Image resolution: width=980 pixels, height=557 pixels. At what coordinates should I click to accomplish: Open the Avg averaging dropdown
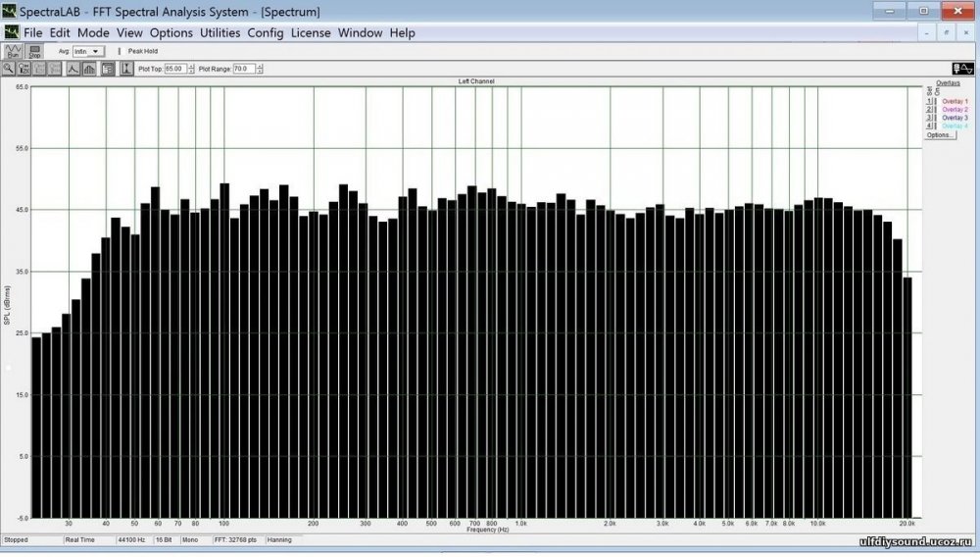point(88,51)
